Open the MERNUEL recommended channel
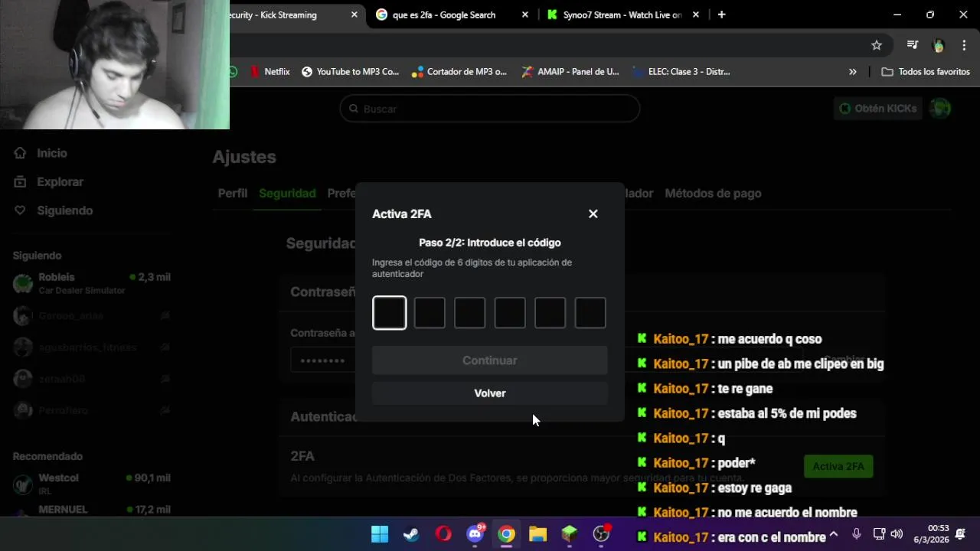 tap(92, 510)
